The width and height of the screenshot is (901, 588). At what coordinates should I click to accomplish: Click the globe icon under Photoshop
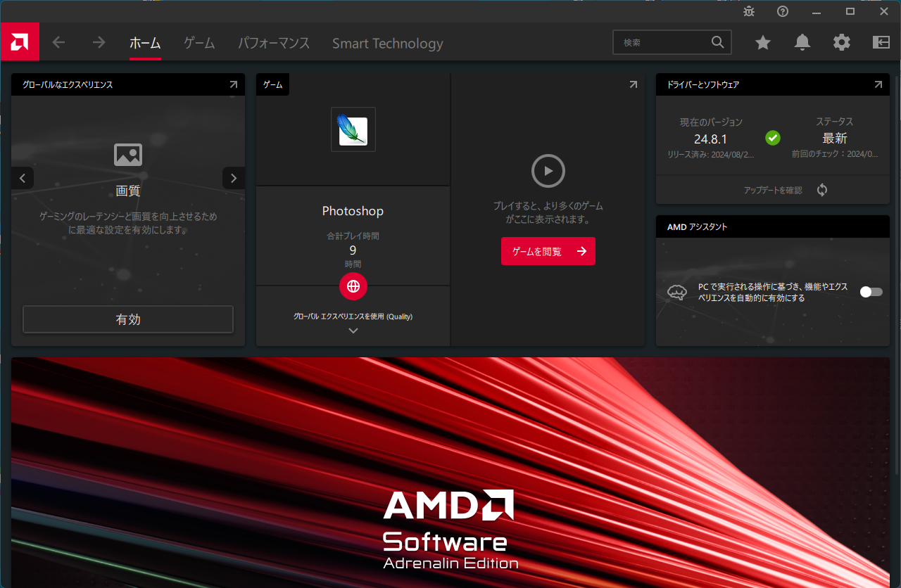[x=353, y=286]
